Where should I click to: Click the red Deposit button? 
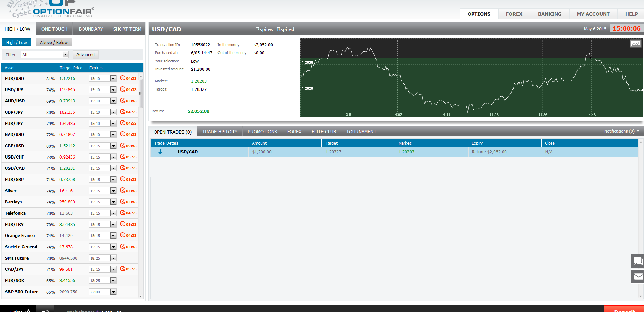click(624, 309)
